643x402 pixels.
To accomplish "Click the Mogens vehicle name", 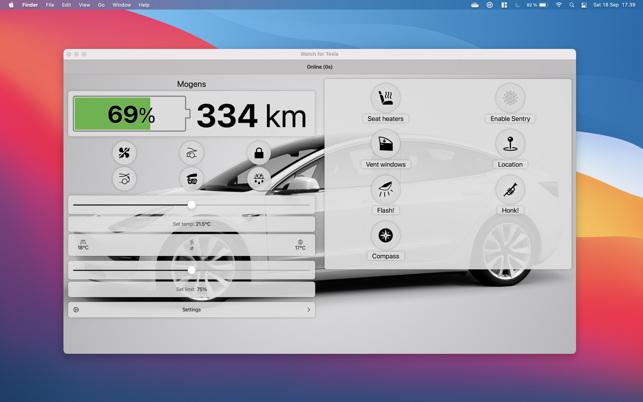I will point(192,84).
